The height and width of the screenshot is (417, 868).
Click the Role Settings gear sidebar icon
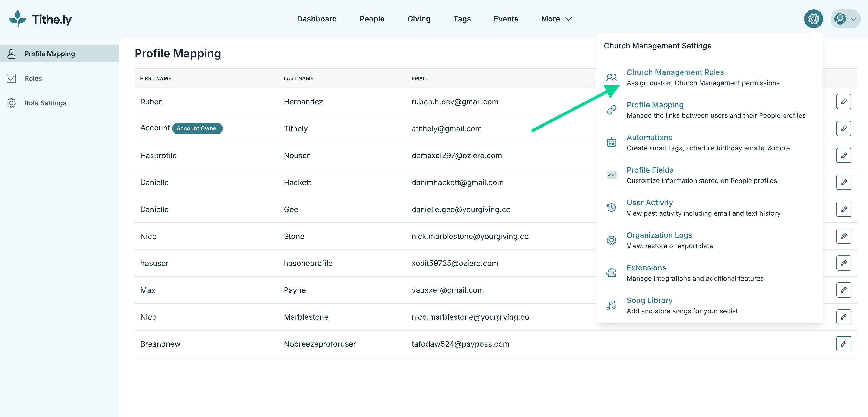point(12,103)
